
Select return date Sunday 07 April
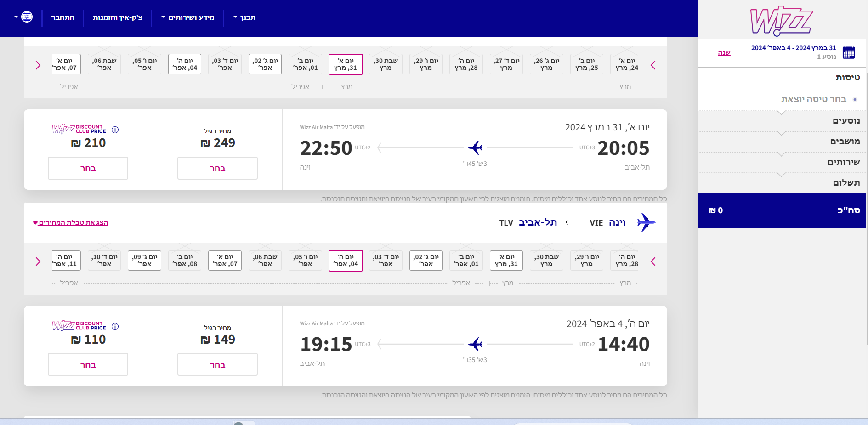225,261
